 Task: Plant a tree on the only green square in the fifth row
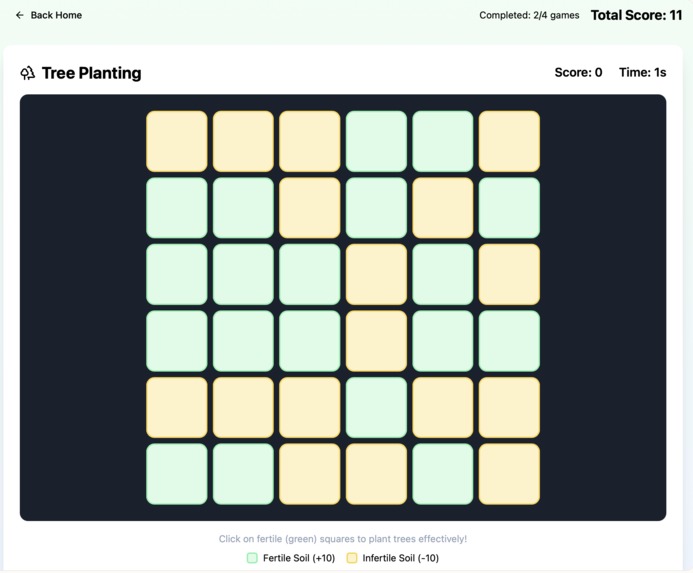tap(376, 408)
